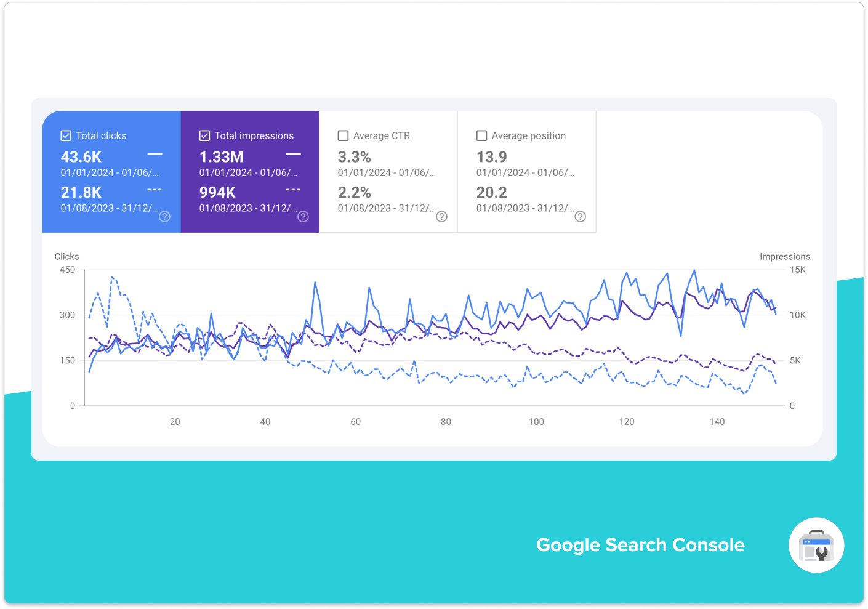
Task: Open the Average CTR help tooltip
Action: point(441,217)
